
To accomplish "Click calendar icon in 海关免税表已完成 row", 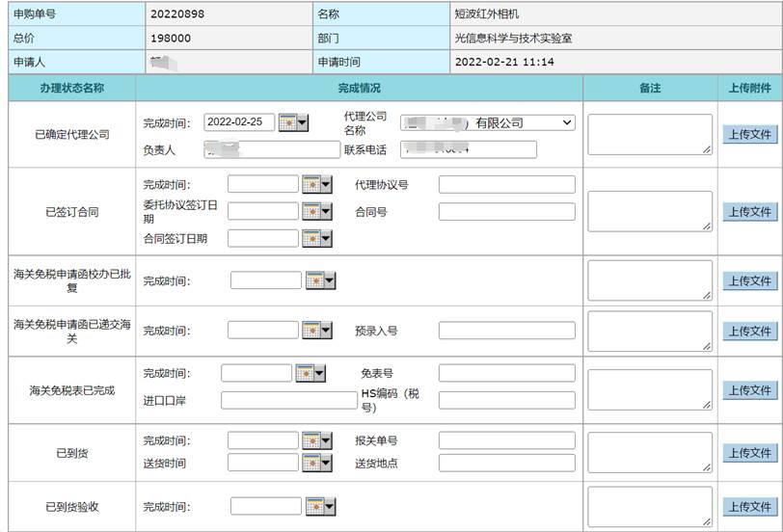I will pos(310,373).
